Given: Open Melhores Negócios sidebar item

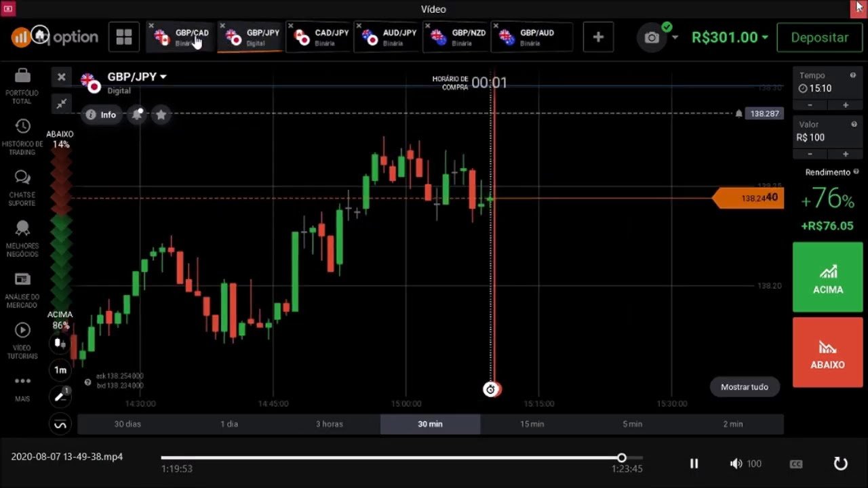Looking at the screenshot, I should (x=22, y=239).
